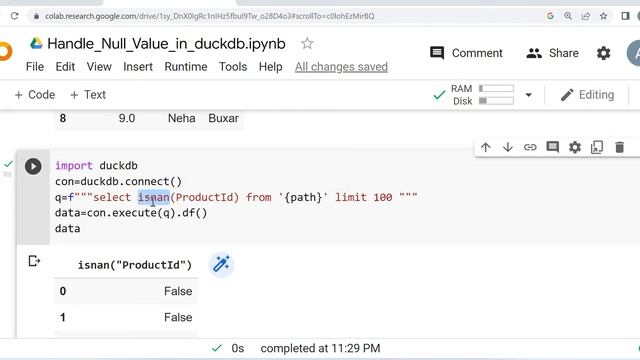Open the View menu
Screen dimensions: 640x360
point(99,67)
